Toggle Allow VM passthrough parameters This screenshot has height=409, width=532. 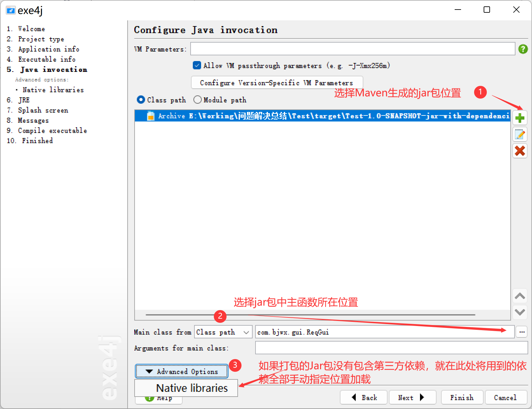pyautogui.click(x=197, y=65)
